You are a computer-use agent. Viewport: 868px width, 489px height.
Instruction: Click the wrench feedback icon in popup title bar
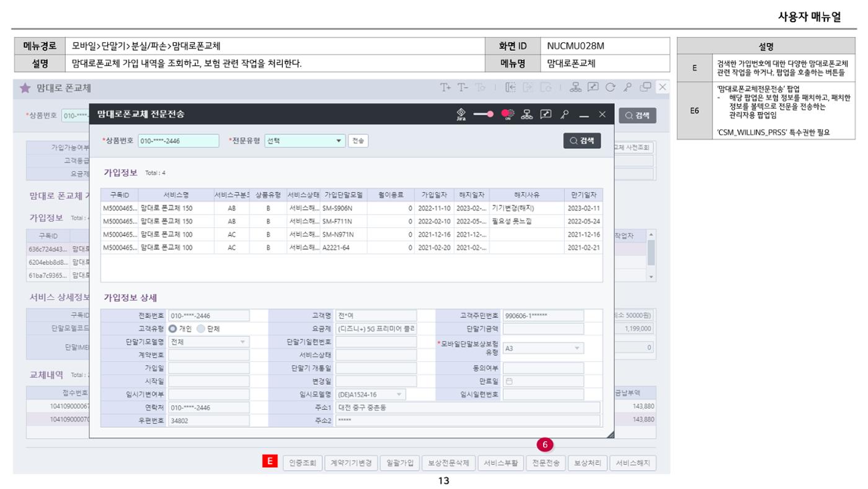(x=545, y=114)
